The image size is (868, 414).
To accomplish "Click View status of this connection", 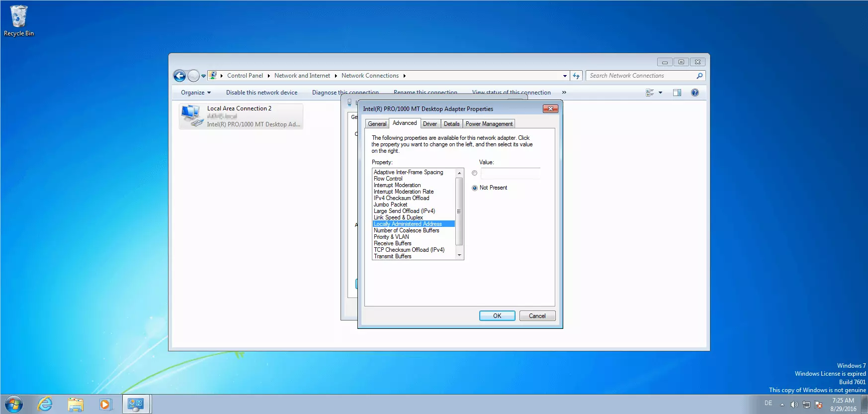I will [511, 93].
